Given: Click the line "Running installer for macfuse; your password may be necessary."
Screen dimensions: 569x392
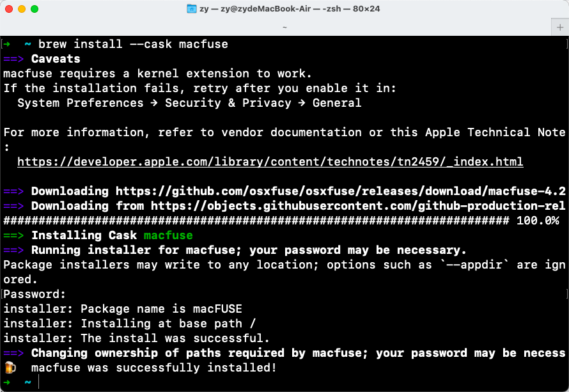Looking at the screenshot, I should (249, 250).
